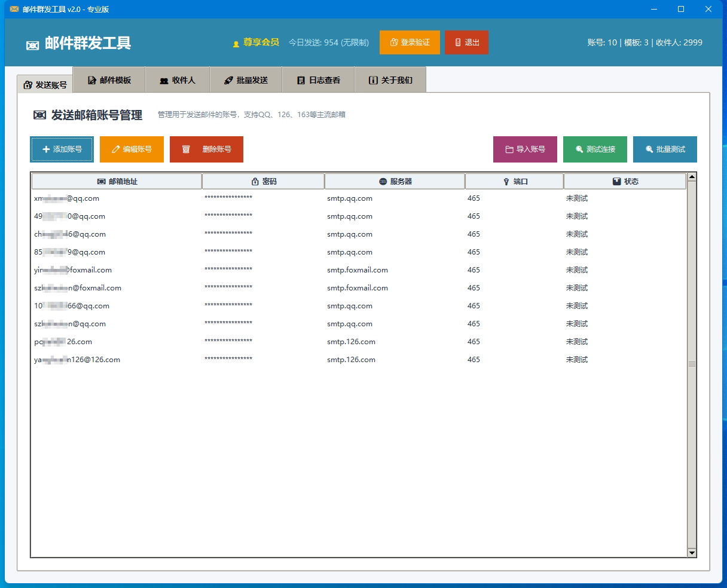
Task: Open the 收件人 tab
Action: [178, 80]
